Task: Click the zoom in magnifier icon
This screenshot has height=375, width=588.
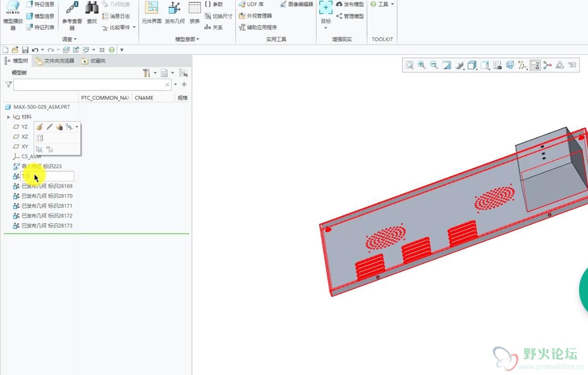Action: 422,66
